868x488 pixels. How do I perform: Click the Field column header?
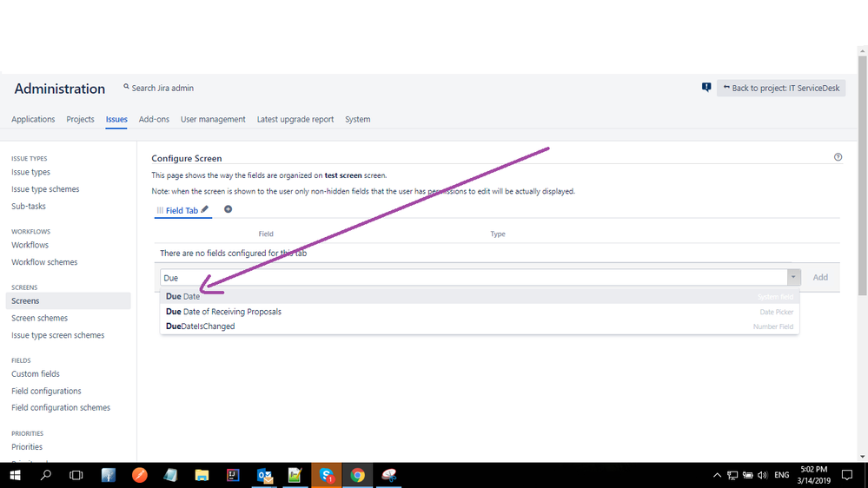266,234
